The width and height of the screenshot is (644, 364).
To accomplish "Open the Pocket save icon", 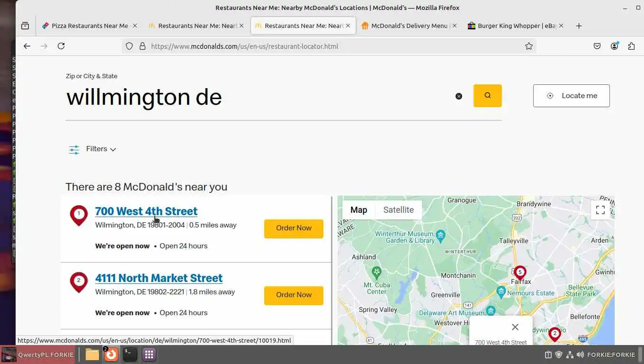I will [597, 46].
